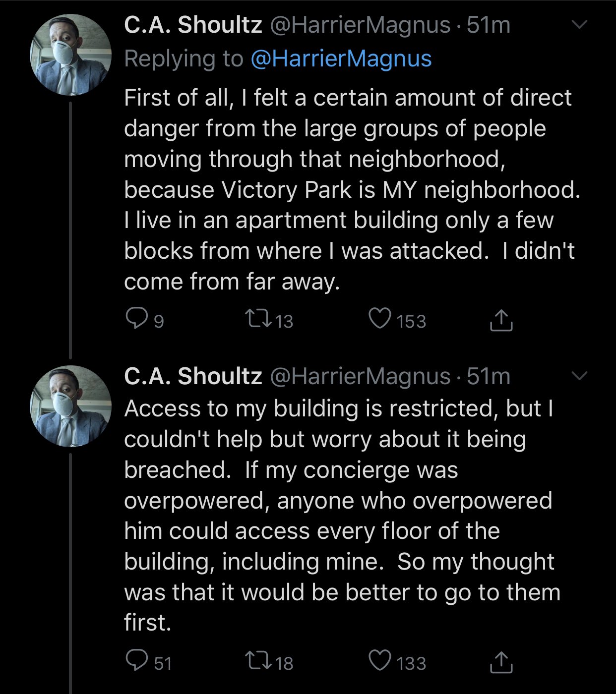
Task: Open the second tweet's 51m timestamp
Action: click(x=489, y=376)
